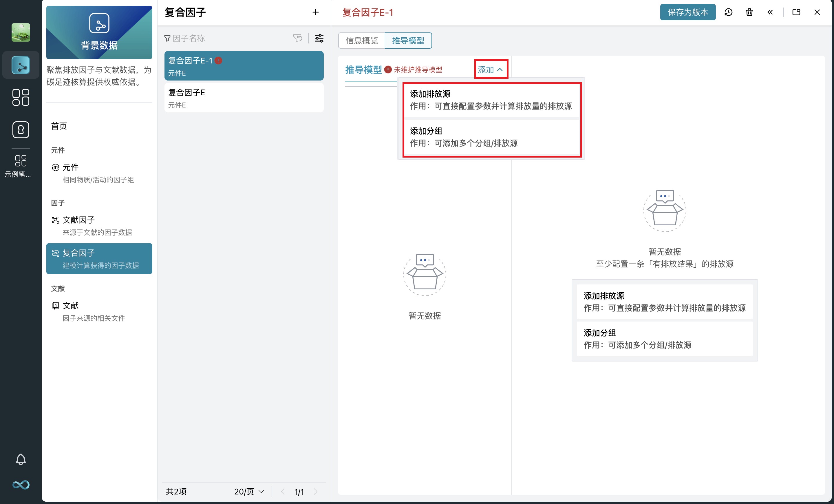Viewport: 834px width, 504px height.
Task: Open detail in new window icon
Action: point(796,12)
